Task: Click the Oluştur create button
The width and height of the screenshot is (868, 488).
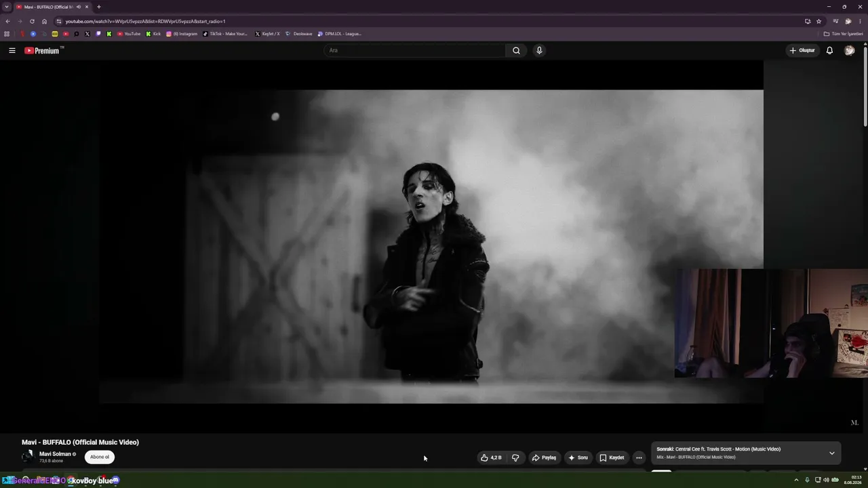Action: coord(802,50)
